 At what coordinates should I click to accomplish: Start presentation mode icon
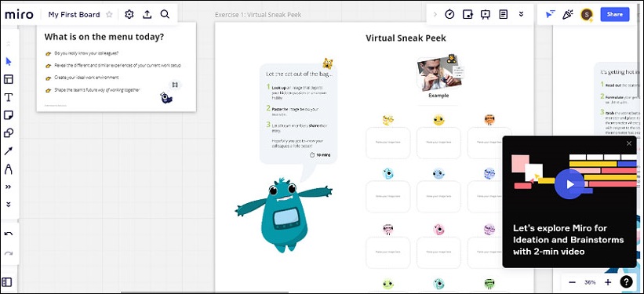click(485, 14)
